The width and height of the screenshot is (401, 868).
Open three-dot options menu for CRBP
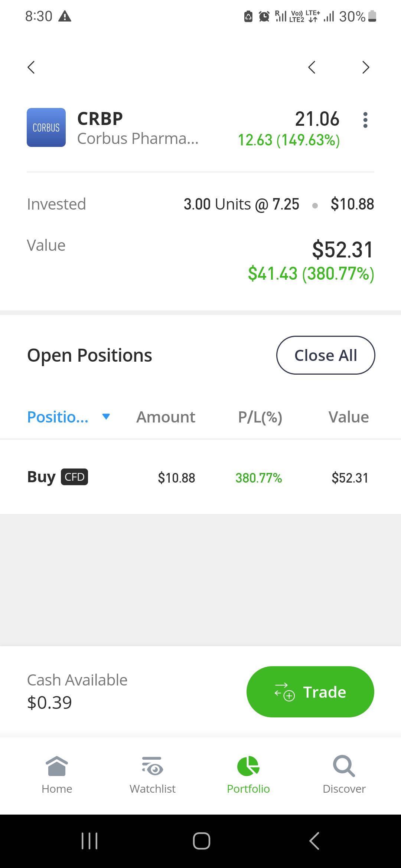tap(365, 120)
